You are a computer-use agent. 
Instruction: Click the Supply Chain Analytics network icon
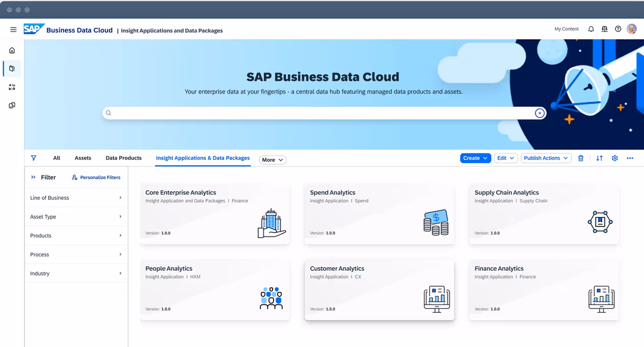[600, 222]
